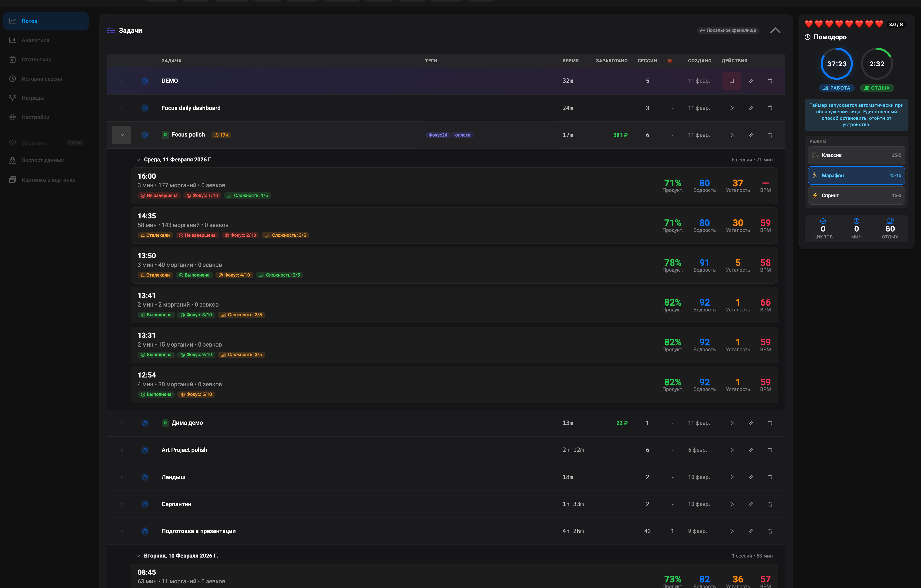Toggle status circle of Серпантин task
This screenshot has width=921, height=588.
(145, 504)
